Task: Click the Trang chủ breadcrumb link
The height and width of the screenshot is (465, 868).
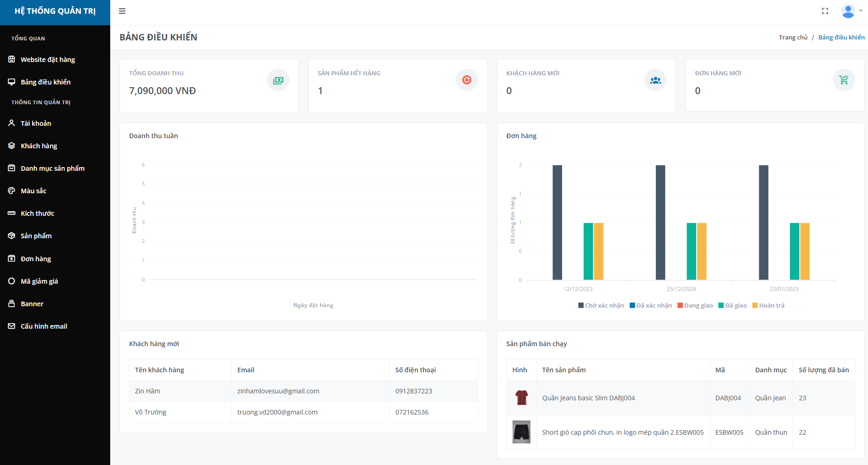Action: [x=793, y=38]
